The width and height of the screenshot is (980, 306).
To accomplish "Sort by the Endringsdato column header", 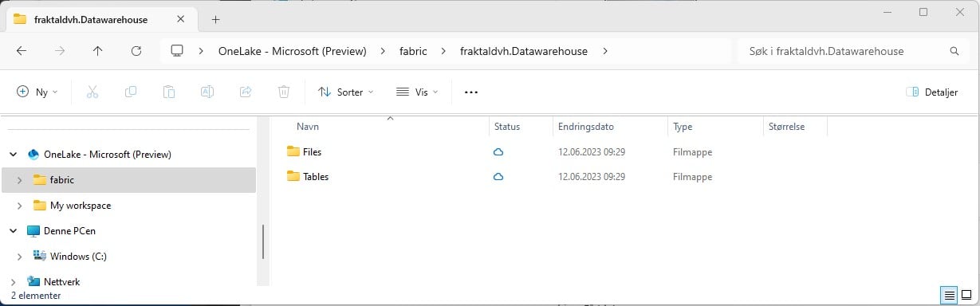I will pyautogui.click(x=586, y=127).
